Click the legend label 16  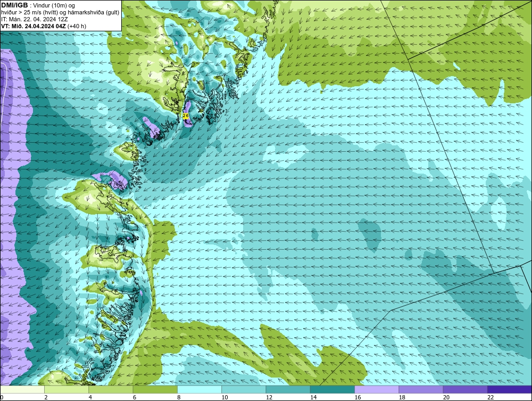tap(358, 397)
